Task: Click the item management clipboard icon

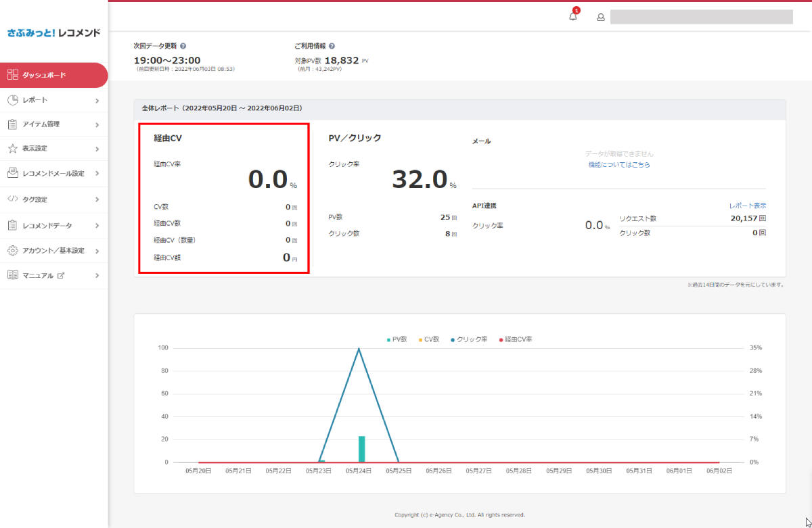Action: [x=12, y=124]
